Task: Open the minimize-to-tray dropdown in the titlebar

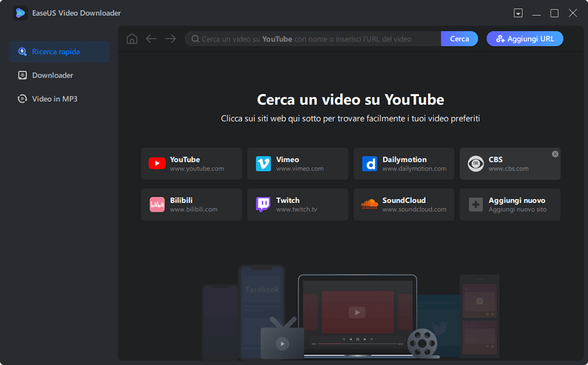Action: 518,12
